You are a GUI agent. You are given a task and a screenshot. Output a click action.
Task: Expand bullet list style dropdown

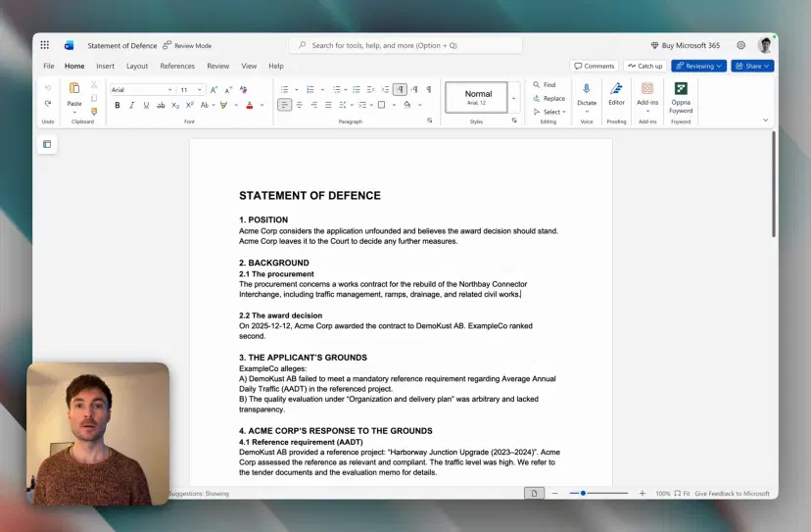[x=297, y=90]
